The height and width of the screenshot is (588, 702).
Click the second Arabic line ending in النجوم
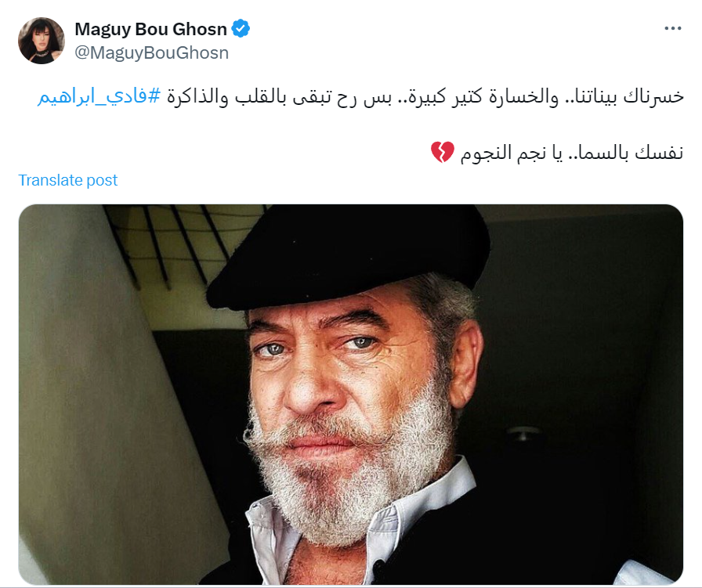(557, 153)
